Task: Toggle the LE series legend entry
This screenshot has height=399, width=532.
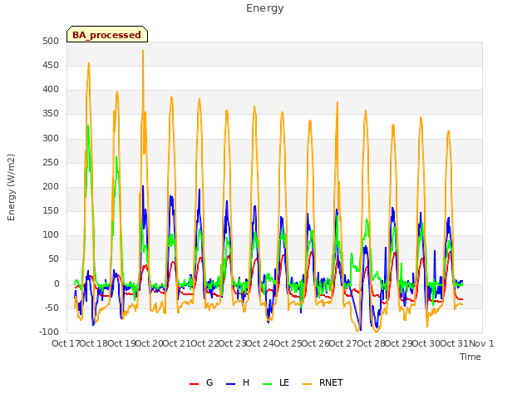Action: (x=276, y=382)
